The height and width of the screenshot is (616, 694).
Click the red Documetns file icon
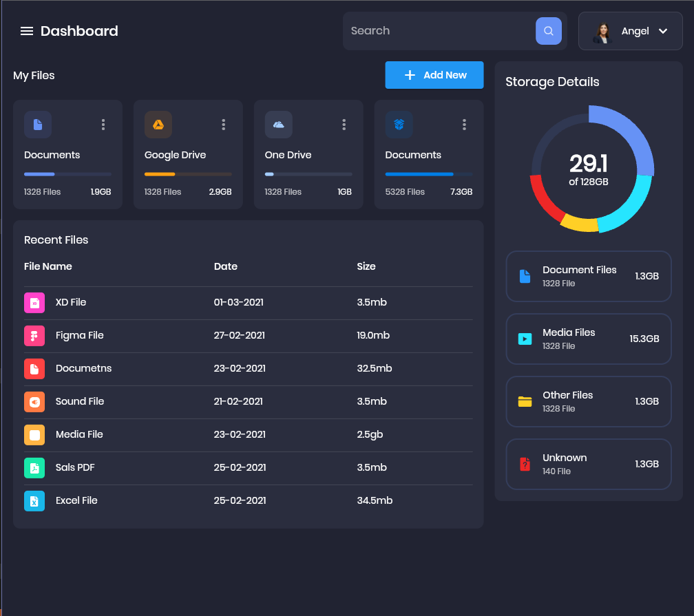coord(34,369)
